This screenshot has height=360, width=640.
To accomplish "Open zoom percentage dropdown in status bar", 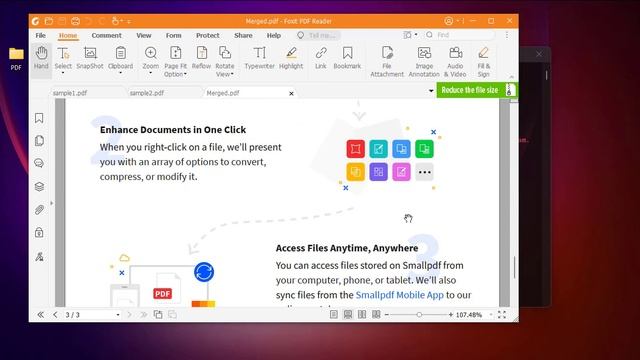I will coord(491,315).
